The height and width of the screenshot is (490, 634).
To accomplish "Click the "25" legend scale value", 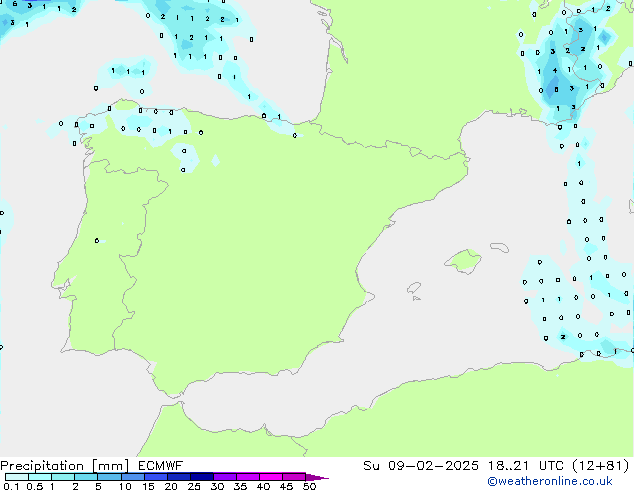I will click(194, 486).
